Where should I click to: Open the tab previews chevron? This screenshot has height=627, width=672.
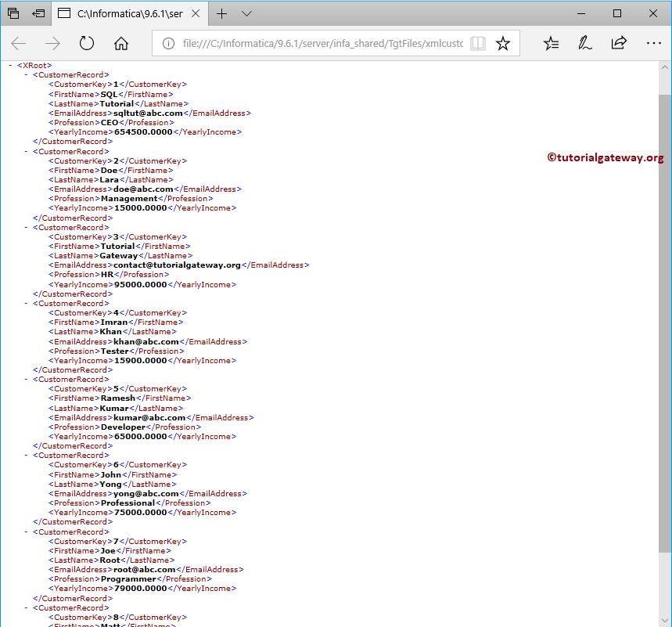[x=246, y=14]
